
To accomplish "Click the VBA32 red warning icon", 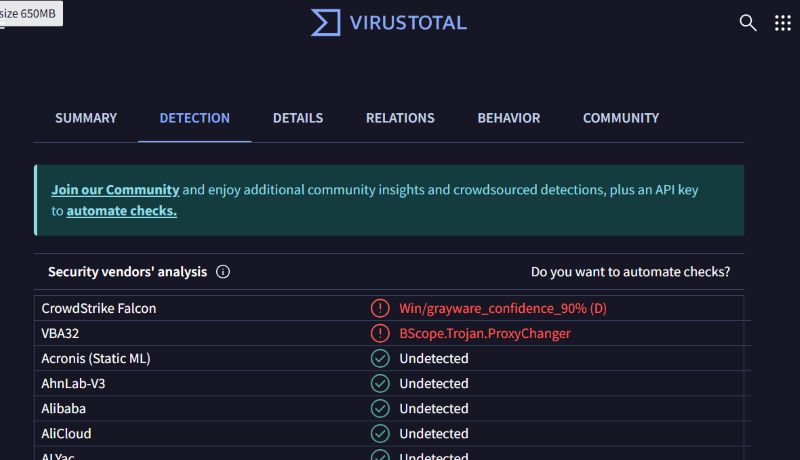I will (x=380, y=333).
